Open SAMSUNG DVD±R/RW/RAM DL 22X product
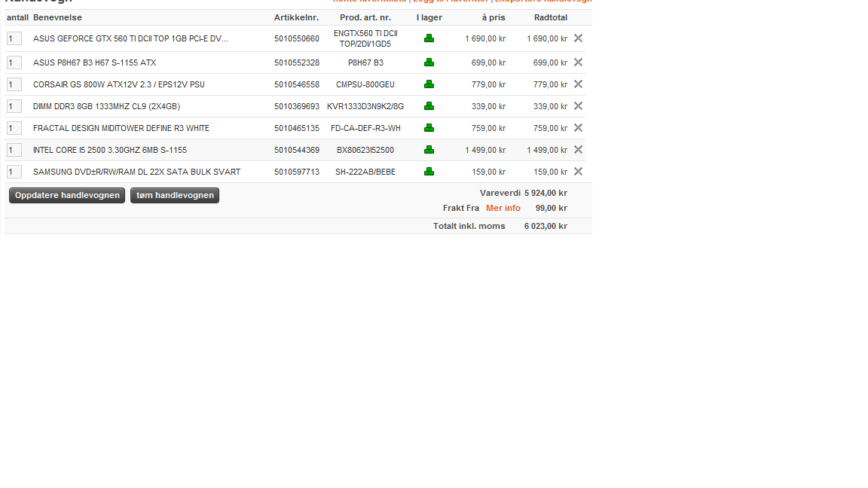Screen dimensions: 868x488 coord(136,172)
